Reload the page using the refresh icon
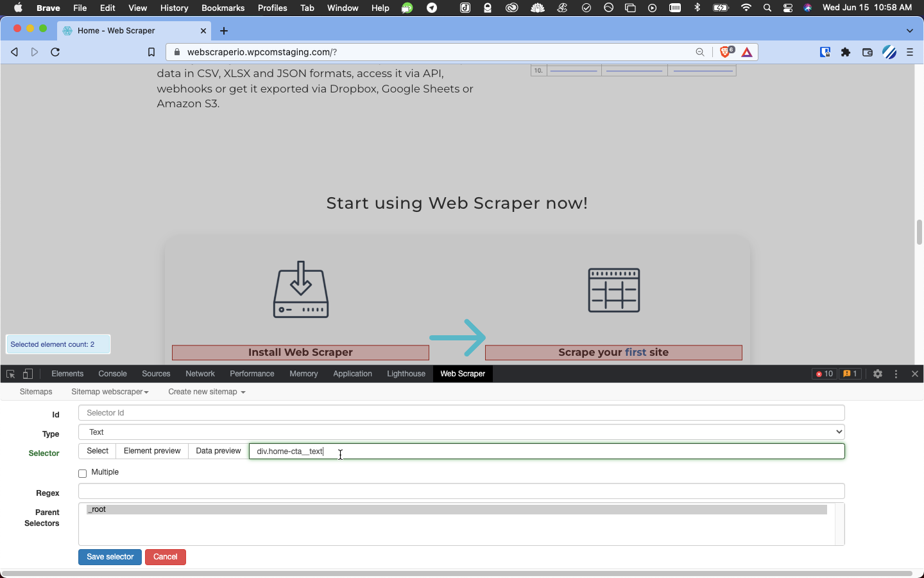This screenshot has width=924, height=578. click(55, 52)
